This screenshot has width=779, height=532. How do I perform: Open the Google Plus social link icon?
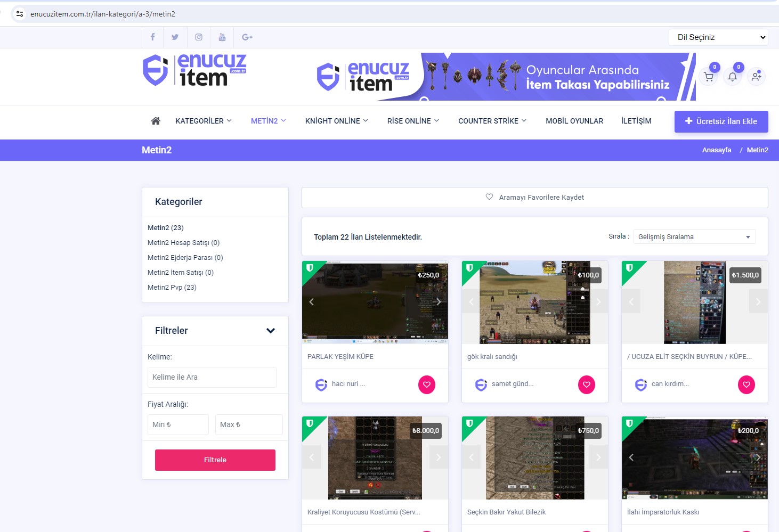[247, 37]
